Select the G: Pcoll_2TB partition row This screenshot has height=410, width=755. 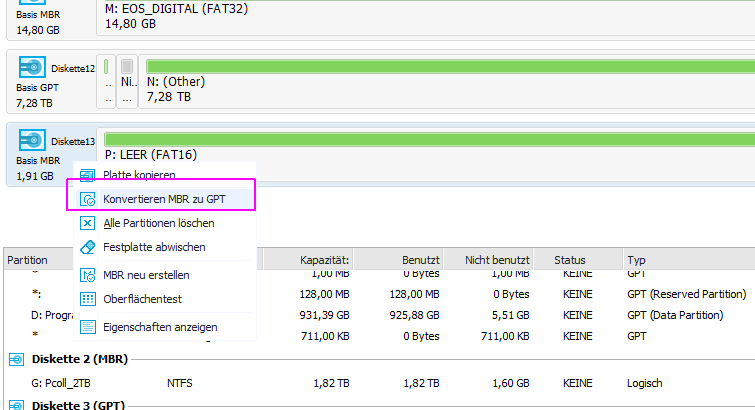[x=300, y=382]
